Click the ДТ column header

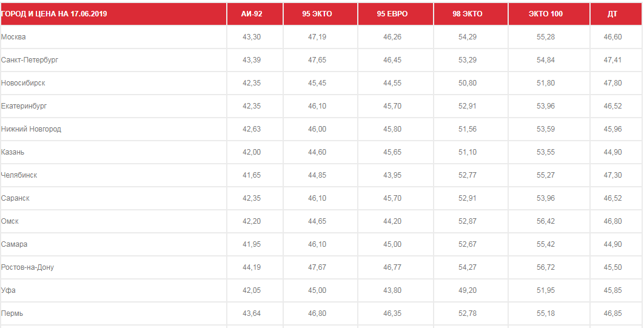click(612, 14)
